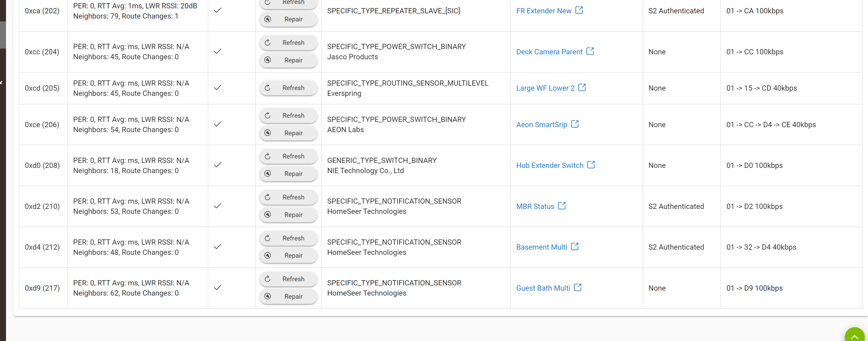This screenshot has height=341, width=868.
Task: Click the checkmark status icon for node 0xcd (205)
Action: 218,87
